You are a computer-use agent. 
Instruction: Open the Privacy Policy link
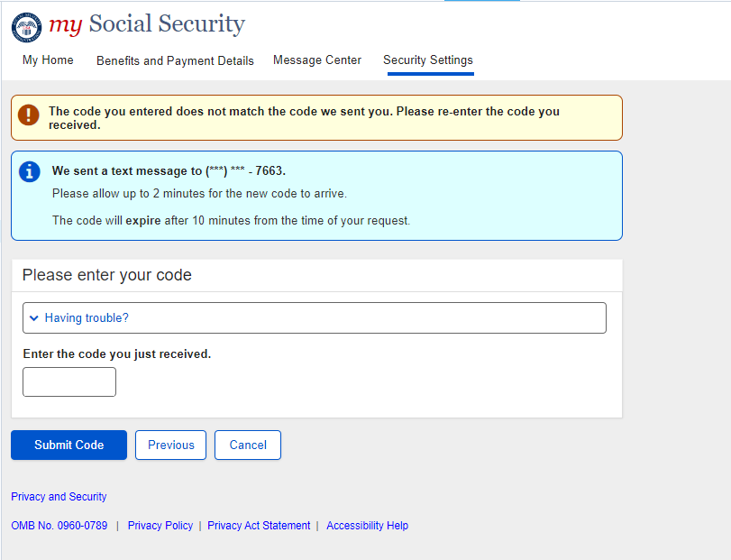(x=160, y=526)
